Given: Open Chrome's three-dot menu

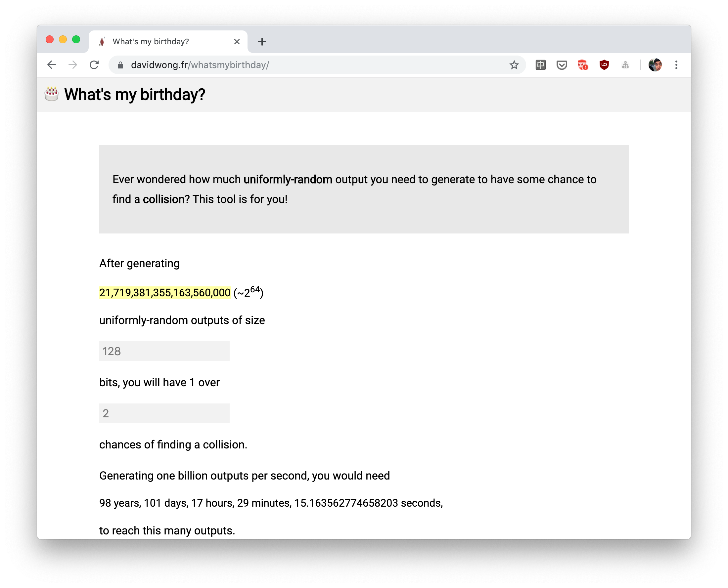Looking at the screenshot, I should click(x=676, y=65).
